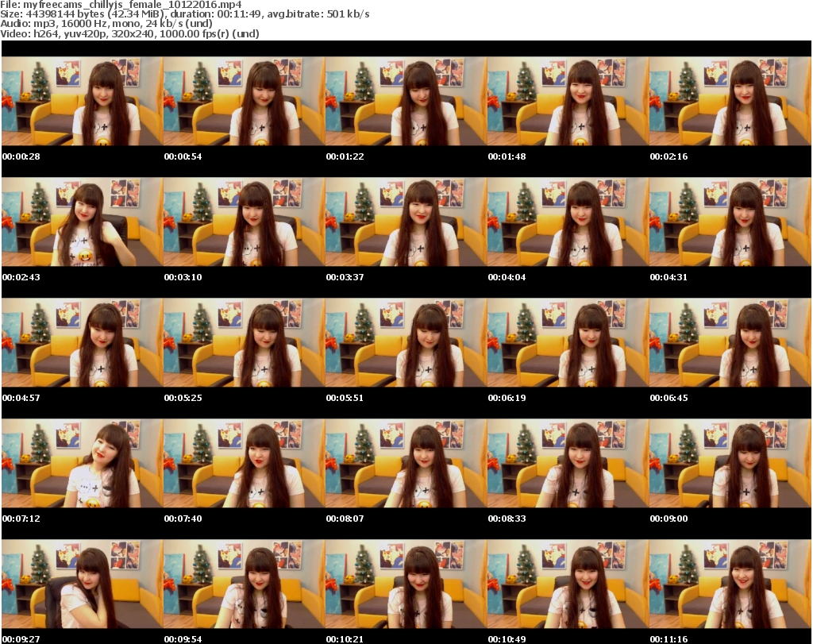Select the thumbnail frame at 00:05:25
The image size is (813, 644).
click(x=245, y=343)
